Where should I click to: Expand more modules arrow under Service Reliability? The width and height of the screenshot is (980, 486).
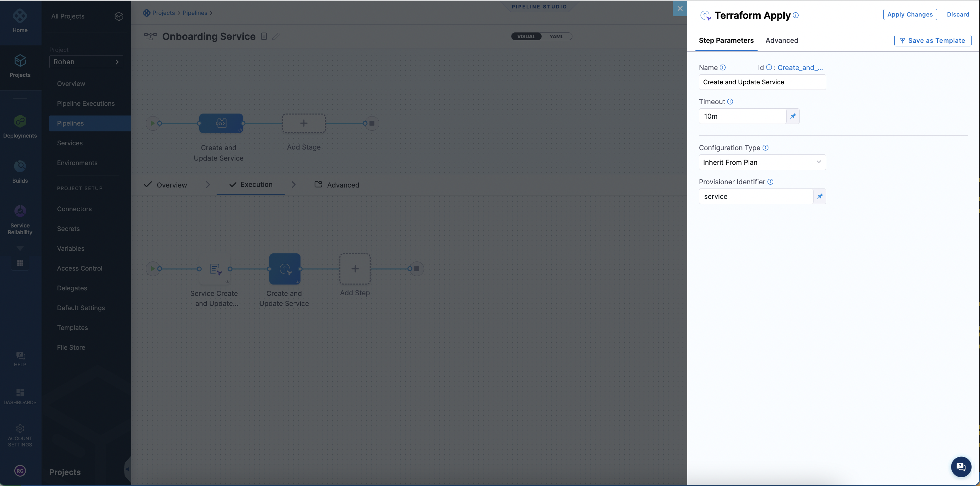(20, 248)
